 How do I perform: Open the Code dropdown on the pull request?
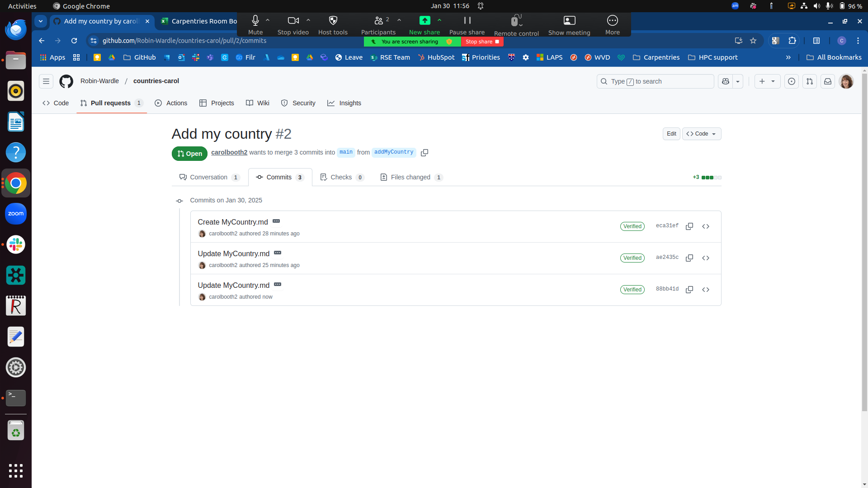(701, 134)
